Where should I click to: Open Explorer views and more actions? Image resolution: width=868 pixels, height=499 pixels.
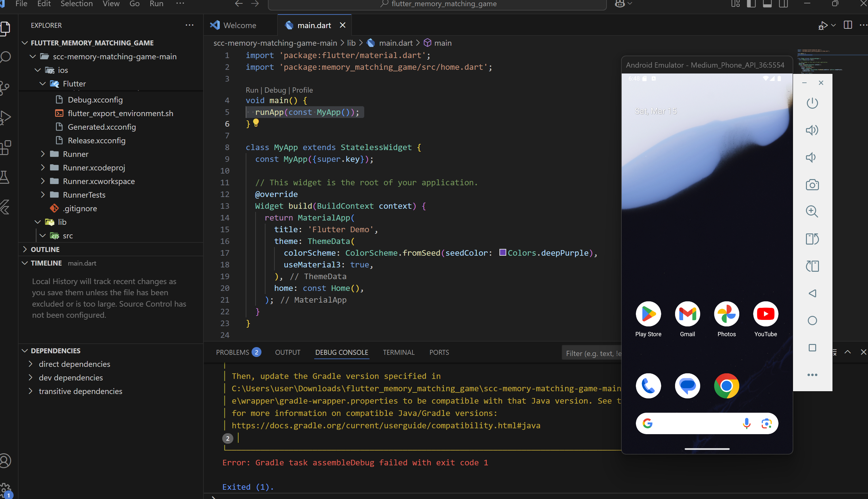(190, 25)
